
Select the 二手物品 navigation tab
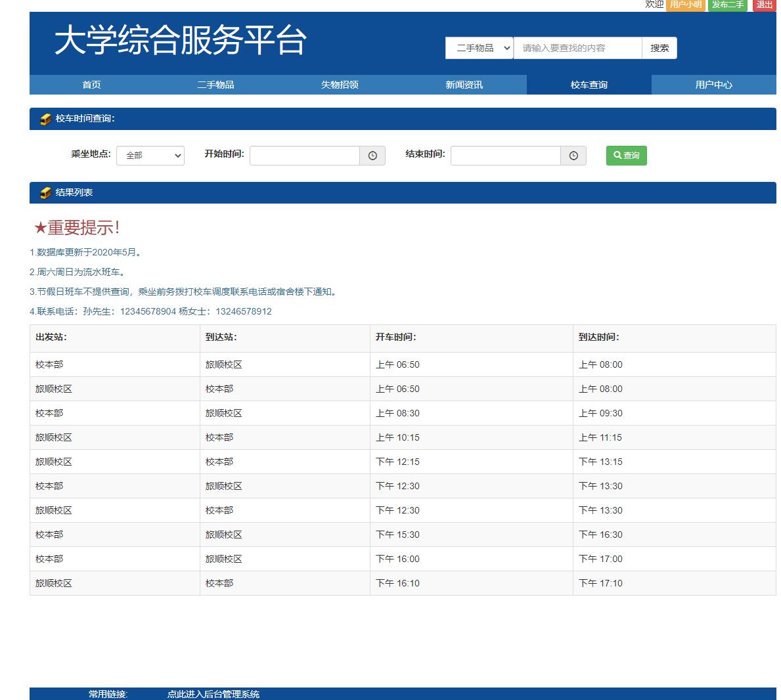(x=215, y=85)
